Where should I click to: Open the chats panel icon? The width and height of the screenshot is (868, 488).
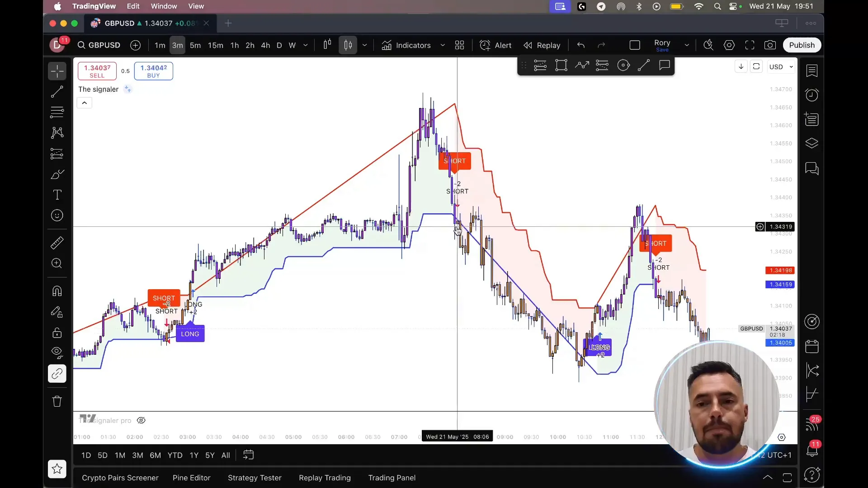(812, 169)
